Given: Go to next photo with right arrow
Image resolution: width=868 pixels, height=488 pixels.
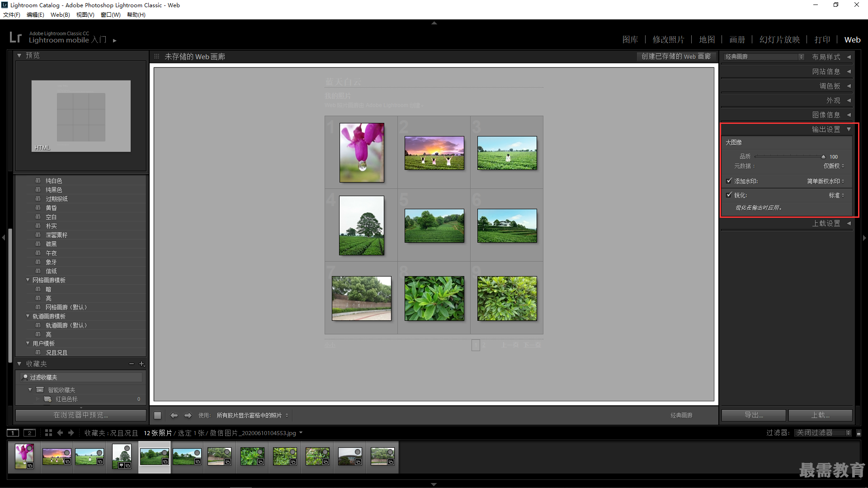Looking at the screenshot, I should pyautogui.click(x=188, y=415).
